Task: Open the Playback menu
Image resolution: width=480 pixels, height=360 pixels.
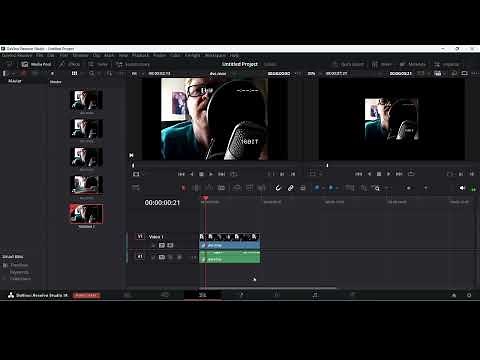Action: 140,55
